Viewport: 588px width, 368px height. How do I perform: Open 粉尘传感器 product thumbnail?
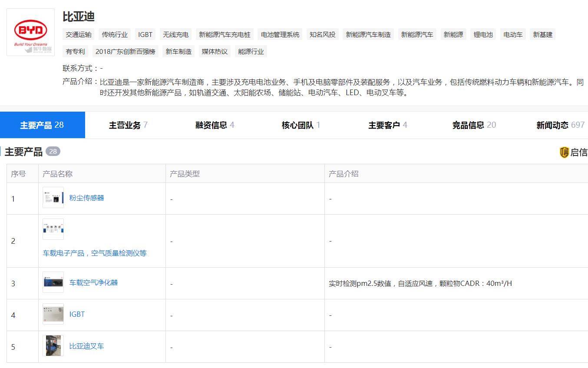(x=53, y=198)
